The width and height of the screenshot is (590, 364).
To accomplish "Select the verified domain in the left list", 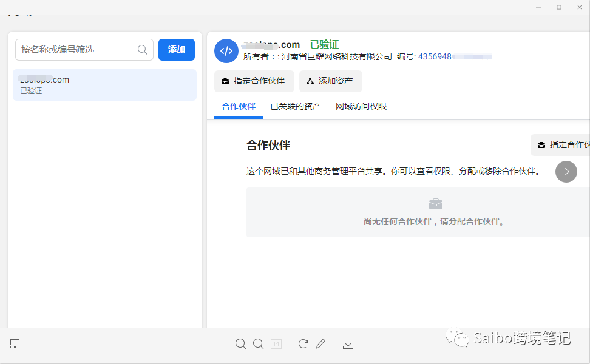I will tap(104, 85).
